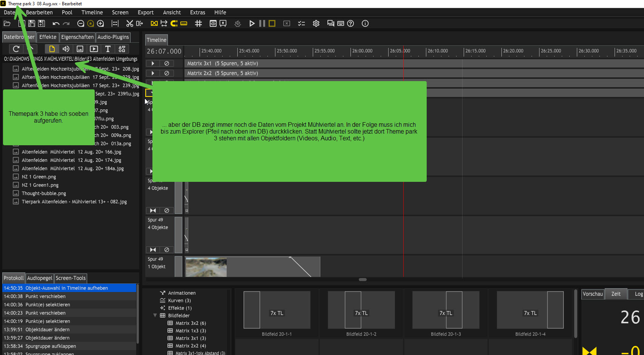The image size is (644, 355).
Task: Pause playback
Action: coord(262,23)
